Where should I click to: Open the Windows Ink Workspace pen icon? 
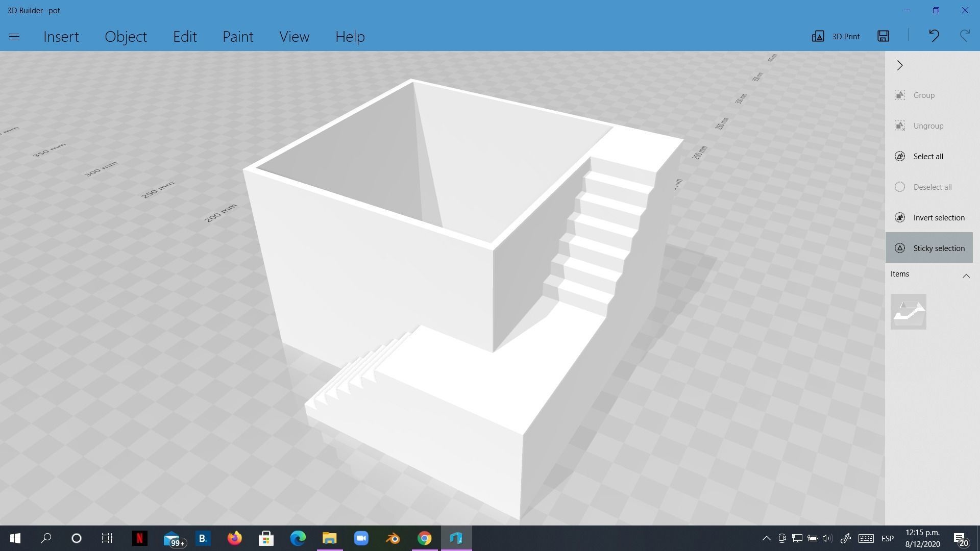[x=845, y=538]
